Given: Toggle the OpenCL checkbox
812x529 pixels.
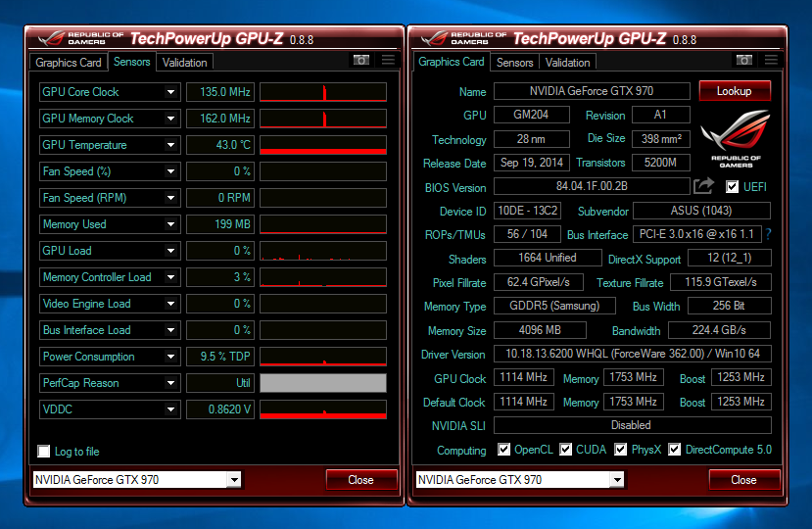Looking at the screenshot, I should (x=503, y=450).
